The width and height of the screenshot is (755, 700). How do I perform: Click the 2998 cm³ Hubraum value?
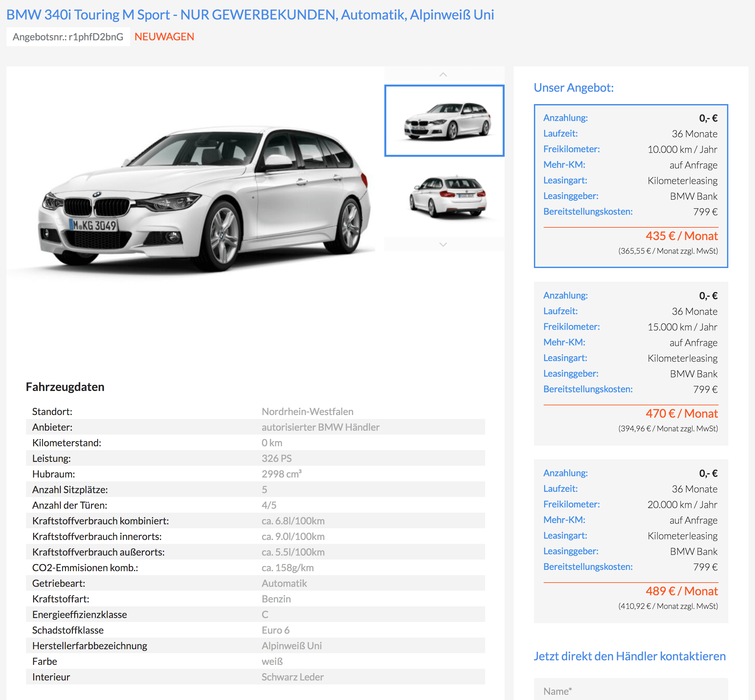[281, 474]
